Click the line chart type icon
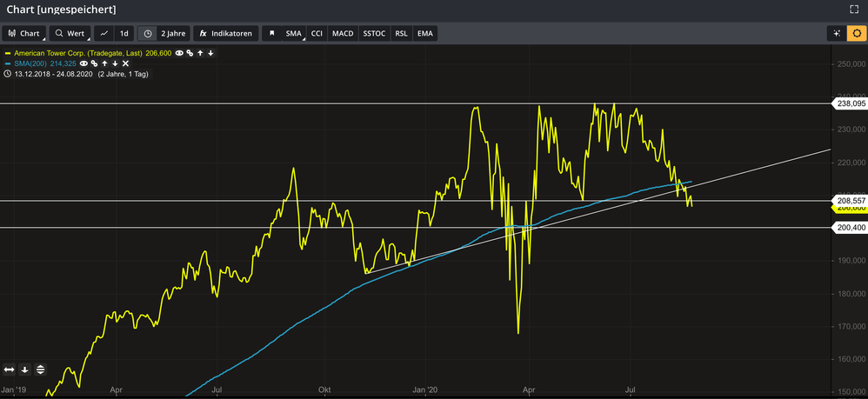The image size is (868, 399). tap(104, 34)
